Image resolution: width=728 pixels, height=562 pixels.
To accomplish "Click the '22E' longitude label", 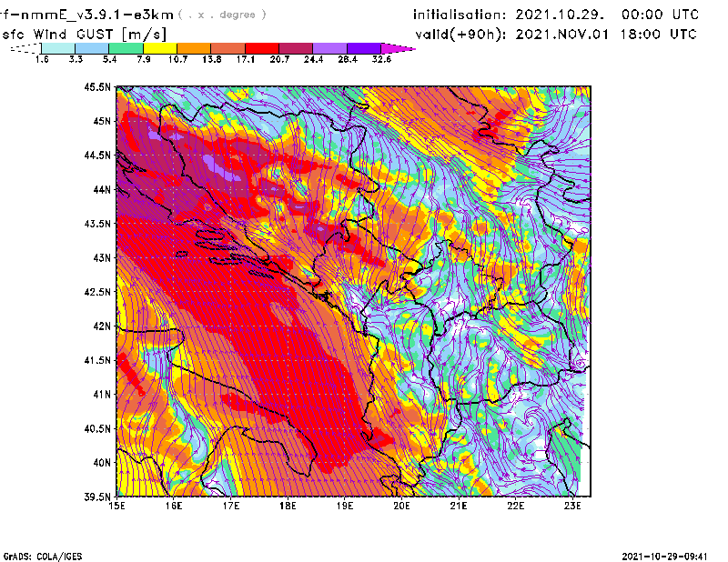I will click(515, 506).
